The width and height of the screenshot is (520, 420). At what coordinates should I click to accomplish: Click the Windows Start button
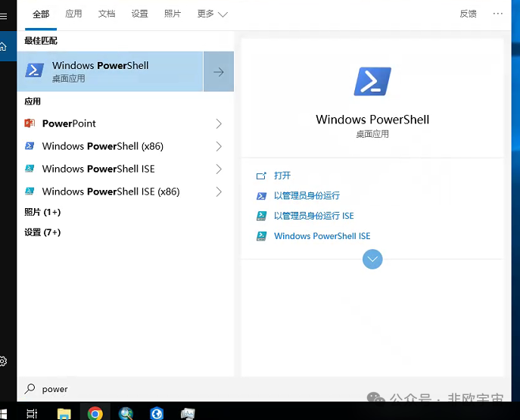tap(3, 414)
